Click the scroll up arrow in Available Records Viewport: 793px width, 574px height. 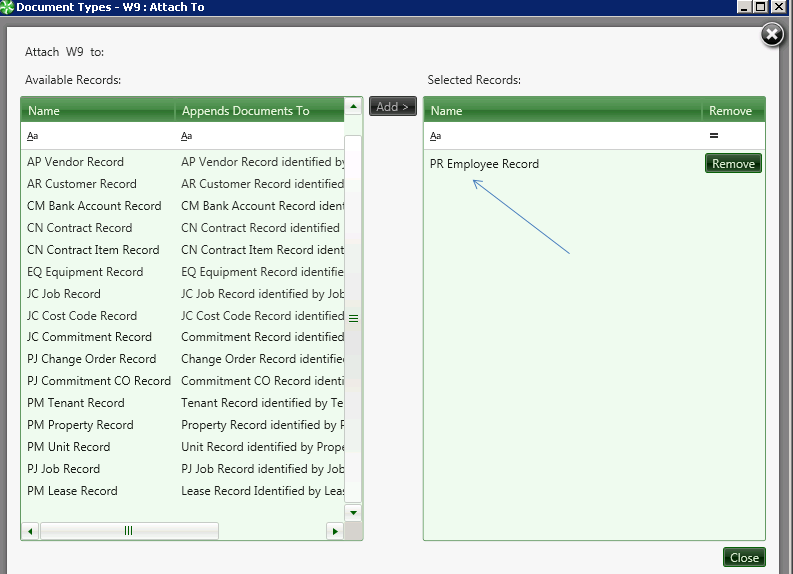(x=353, y=106)
